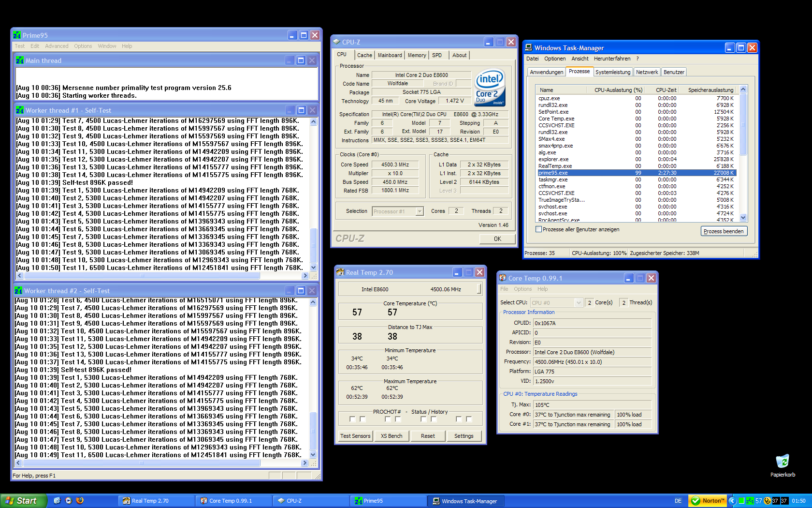The image size is (812, 508).
Task: Open Real Temp Settings
Action: [x=464, y=436]
